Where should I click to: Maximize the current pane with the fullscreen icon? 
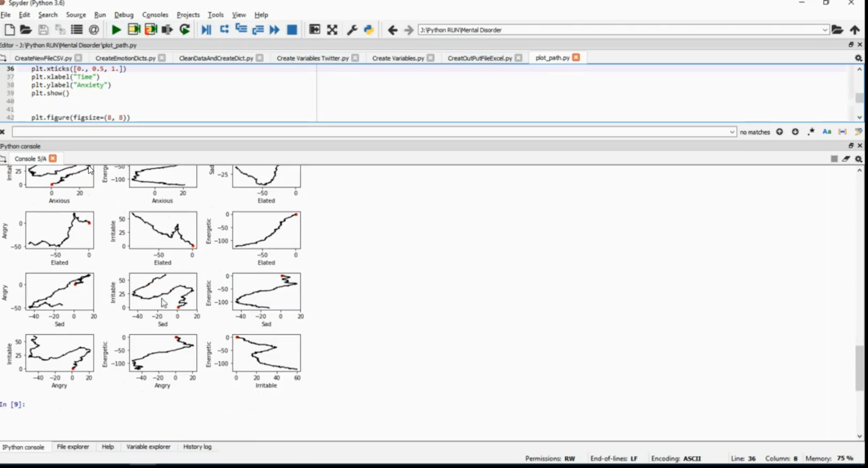pos(332,30)
